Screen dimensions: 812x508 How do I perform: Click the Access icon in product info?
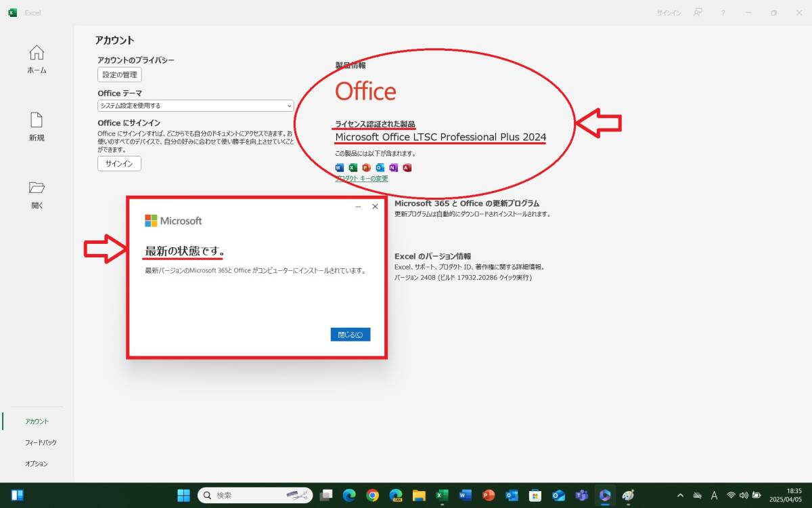[407, 167]
